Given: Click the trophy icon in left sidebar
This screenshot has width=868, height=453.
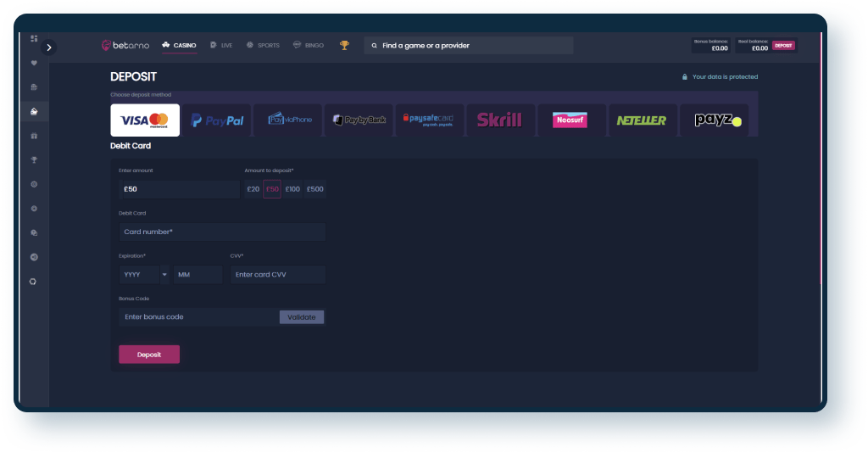Looking at the screenshot, I should coord(34,159).
